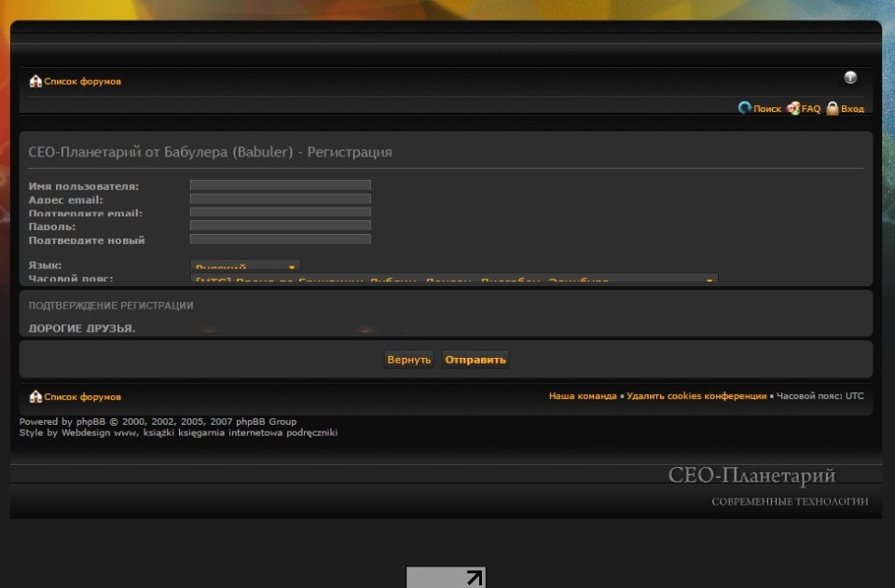Click the Поиск magnifier icon
This screenshot has width=895, height=588.
tap(745, 108)
